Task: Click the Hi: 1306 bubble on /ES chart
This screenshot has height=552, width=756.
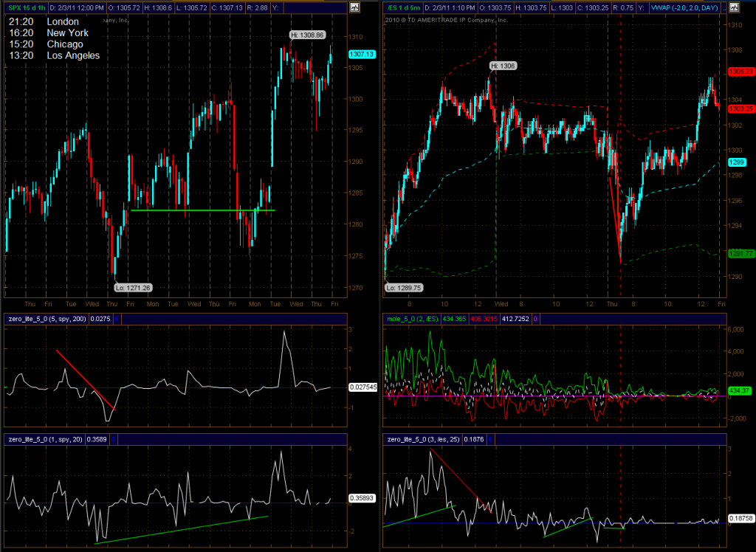Action: [x=502, y=66]
